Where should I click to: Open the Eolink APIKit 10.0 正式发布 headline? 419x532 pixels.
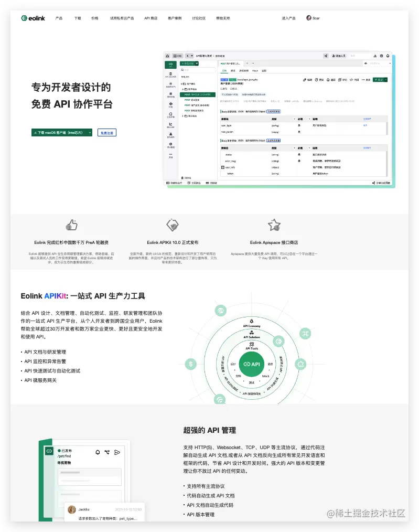pos(173,242)
